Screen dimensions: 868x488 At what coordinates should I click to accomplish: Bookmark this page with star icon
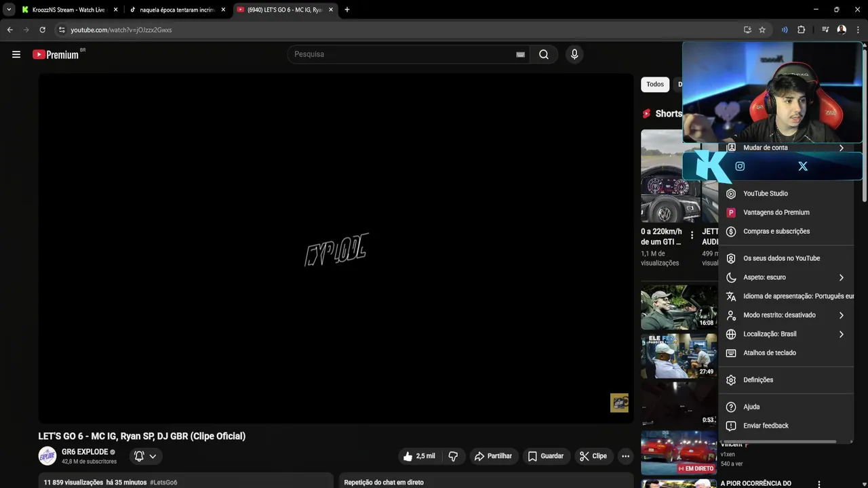[762, 30]
